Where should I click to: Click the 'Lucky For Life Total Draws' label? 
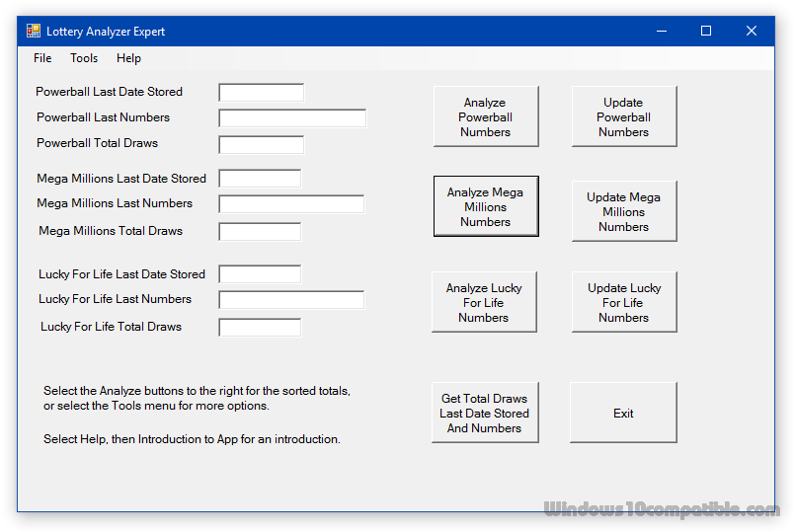[111, 327]
